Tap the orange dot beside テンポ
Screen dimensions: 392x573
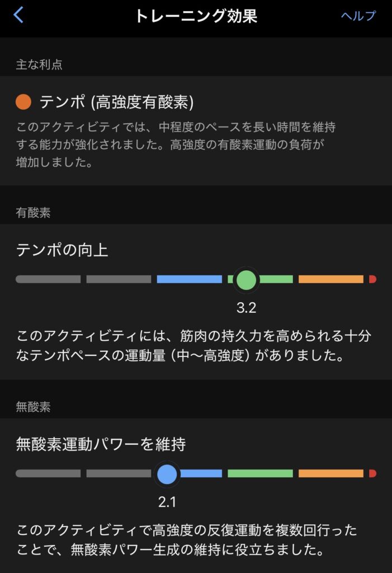pos(23,102)
